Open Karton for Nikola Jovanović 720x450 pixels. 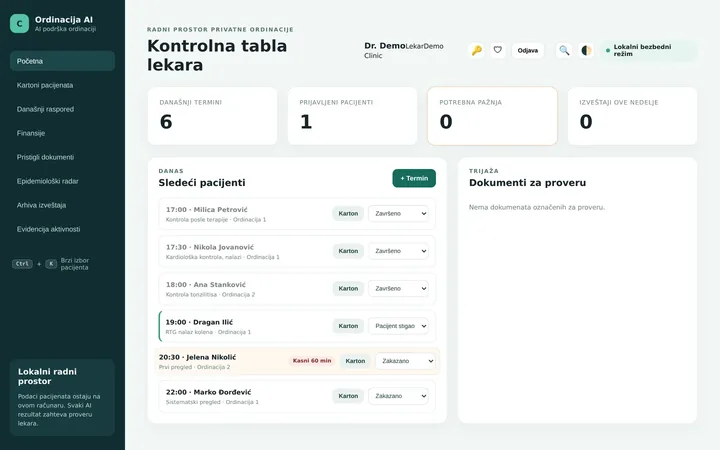point(348,251)
